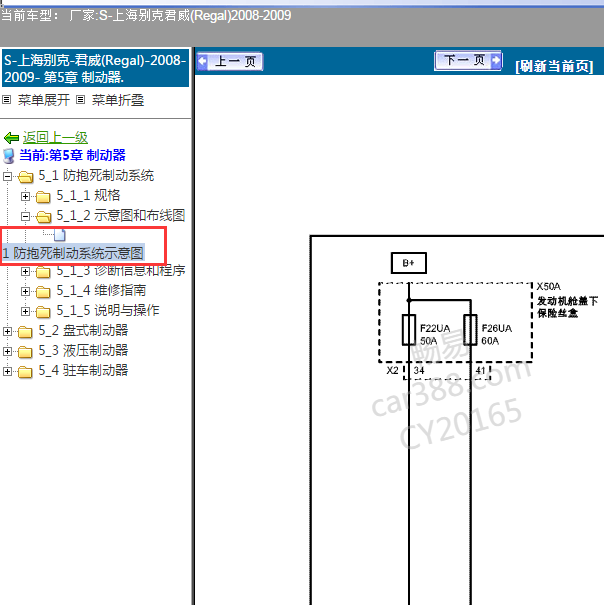Select the 5_1_4 维修指南 tree label
Image resolution: width=604 pixels, height=605 pixels.
101,291
